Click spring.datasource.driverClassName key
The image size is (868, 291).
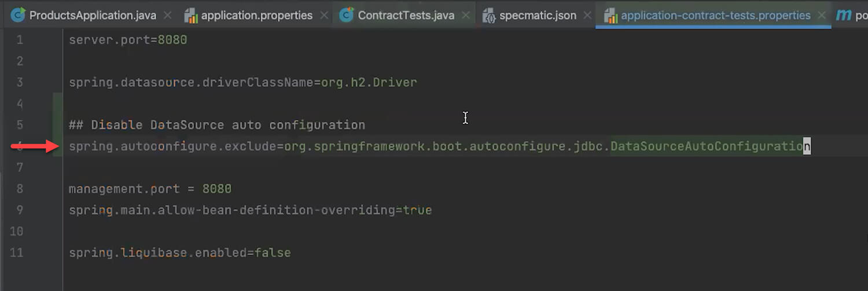[191, 82]
